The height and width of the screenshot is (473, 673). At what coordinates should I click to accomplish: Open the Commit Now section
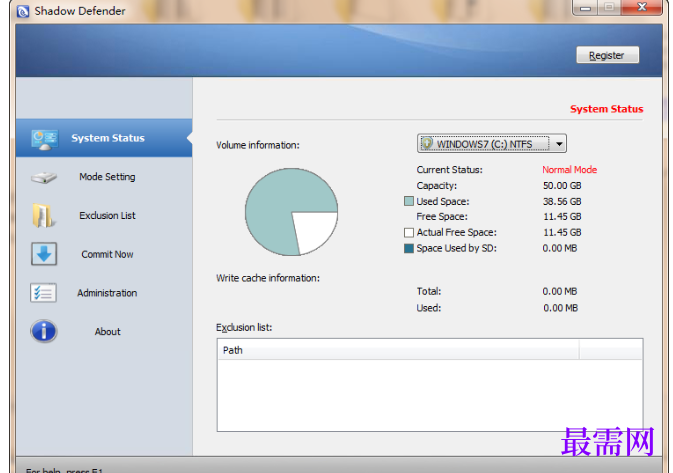(104, 254)
